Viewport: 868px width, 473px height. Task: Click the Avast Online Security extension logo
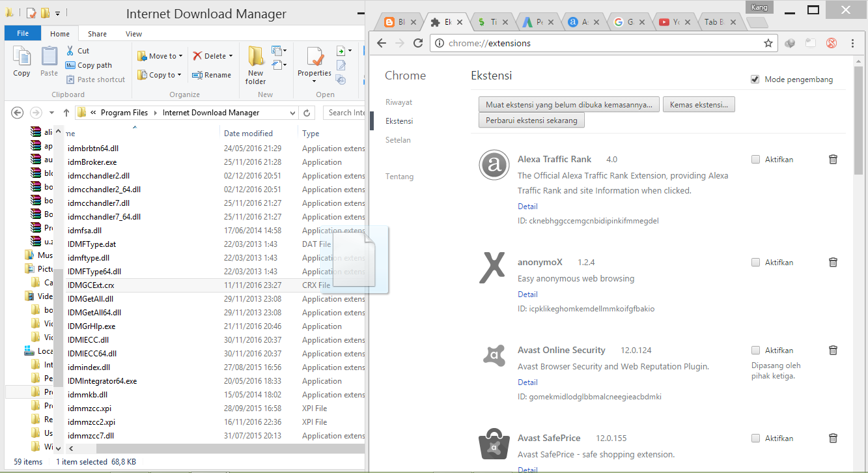[494, 355]
